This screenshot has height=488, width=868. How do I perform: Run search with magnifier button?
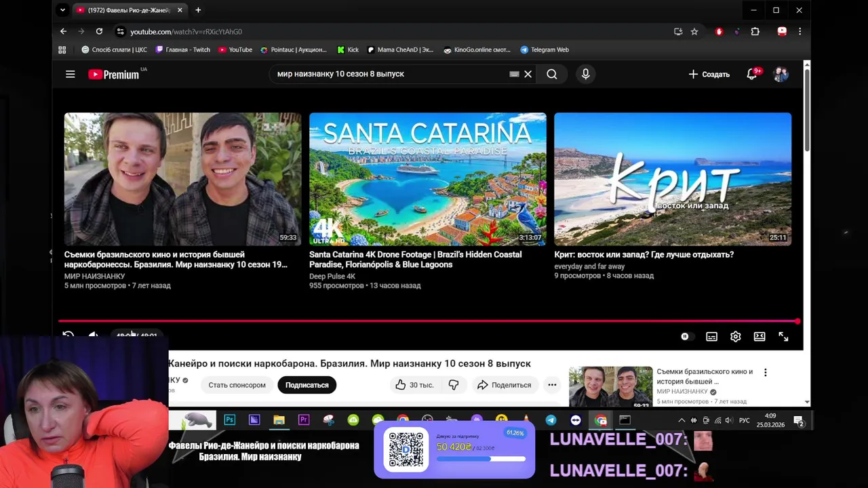[552, 74]
